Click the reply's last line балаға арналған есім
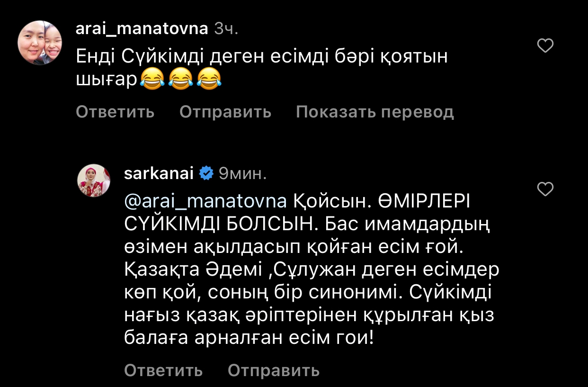588x387 pixels. [x=249, y=338]
